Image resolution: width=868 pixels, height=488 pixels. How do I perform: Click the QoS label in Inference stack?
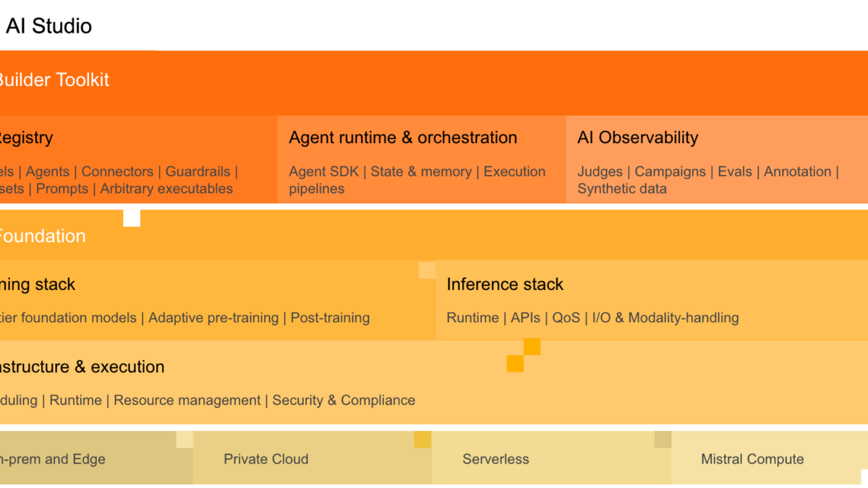[x=566, y=317]
